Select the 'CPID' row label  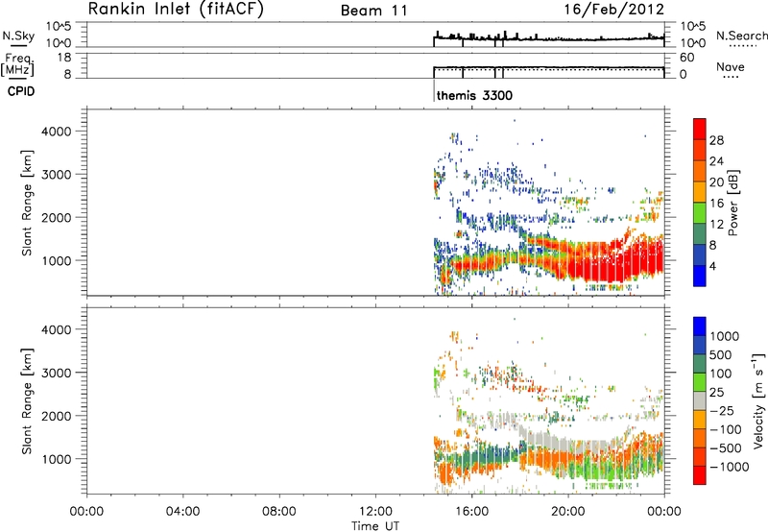click(x=21, y=91)
